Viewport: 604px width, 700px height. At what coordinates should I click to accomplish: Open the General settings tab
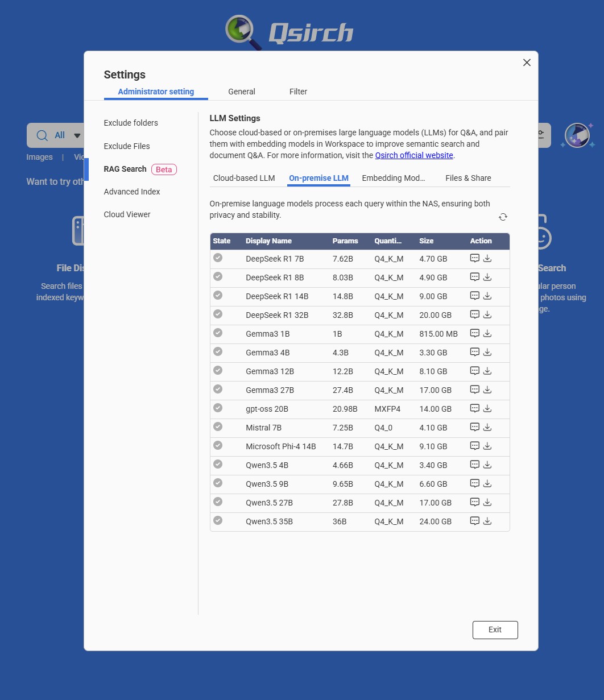pos(242,92)
